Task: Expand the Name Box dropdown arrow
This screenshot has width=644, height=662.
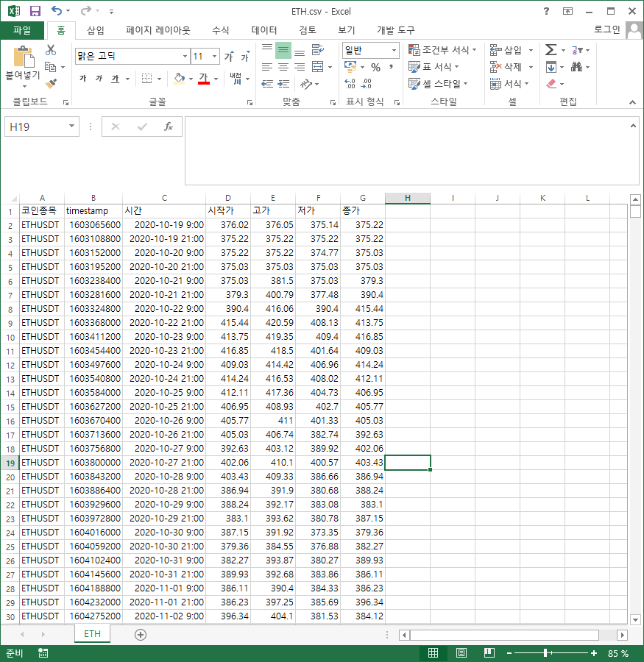Action: coord(71,127)
